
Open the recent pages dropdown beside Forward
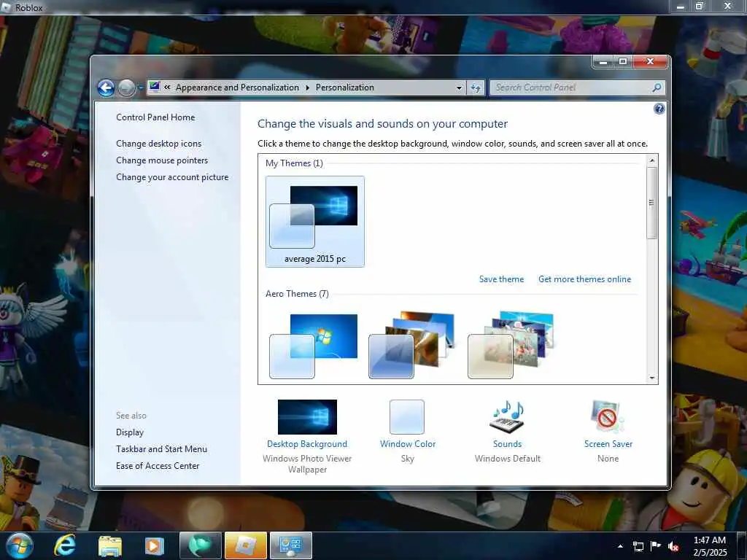141,88
